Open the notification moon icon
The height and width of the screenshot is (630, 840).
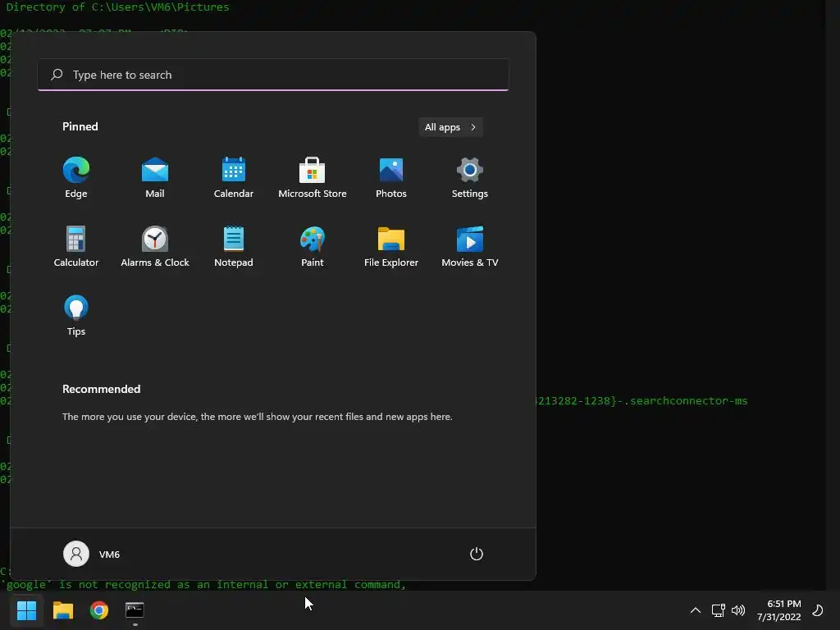point(818,610)
